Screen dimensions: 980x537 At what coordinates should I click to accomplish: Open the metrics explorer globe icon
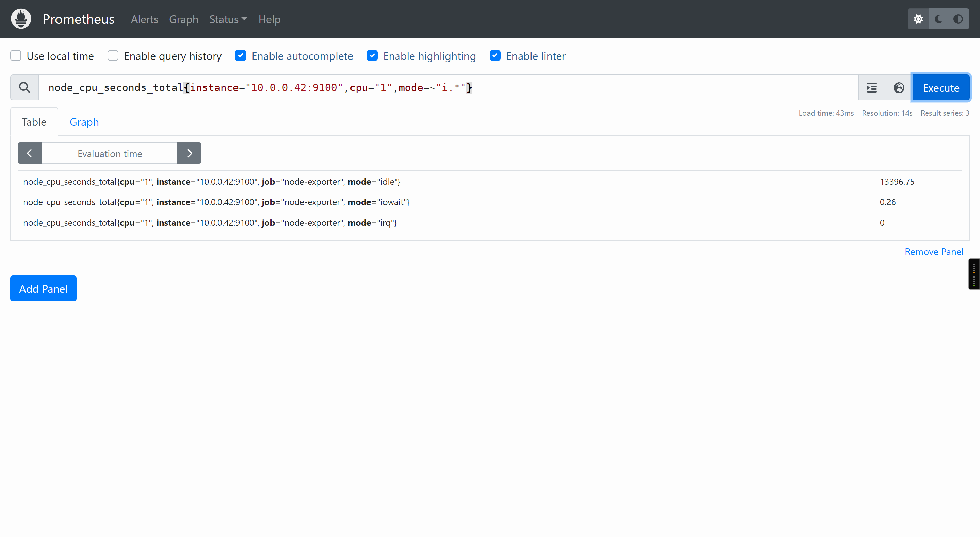click(899, 88)
